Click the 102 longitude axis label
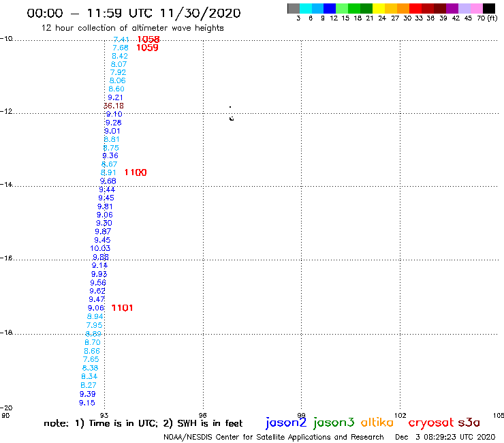Viewport: 504px width, 443px height. (x=400, y=415)
